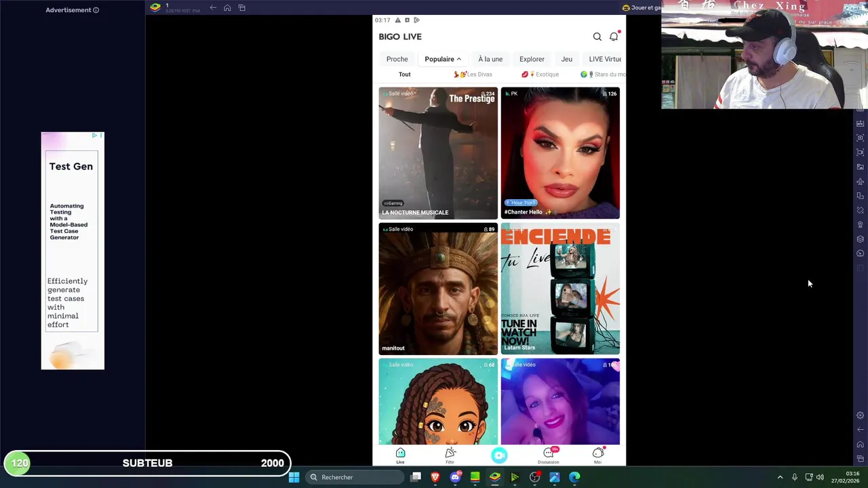Select the Les Divas filter
The width and height of the screenshot is (868, 488).
pos(473,75)
